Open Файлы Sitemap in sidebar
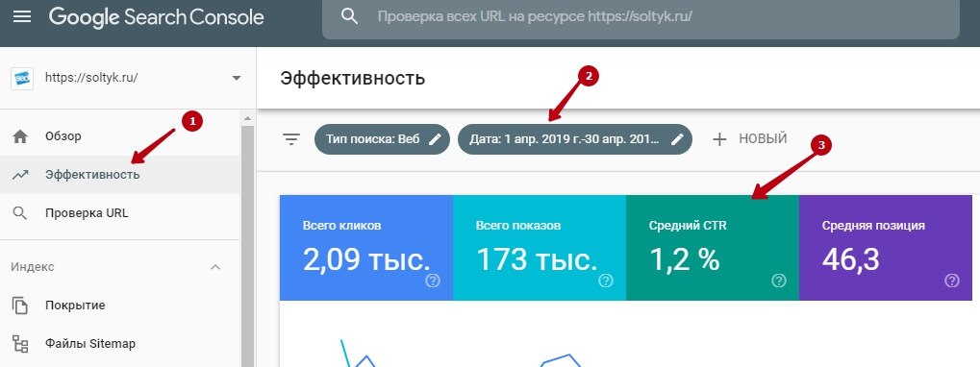Image resolution: width=980 pixels, height=367 pixels. tap(120, 344)
